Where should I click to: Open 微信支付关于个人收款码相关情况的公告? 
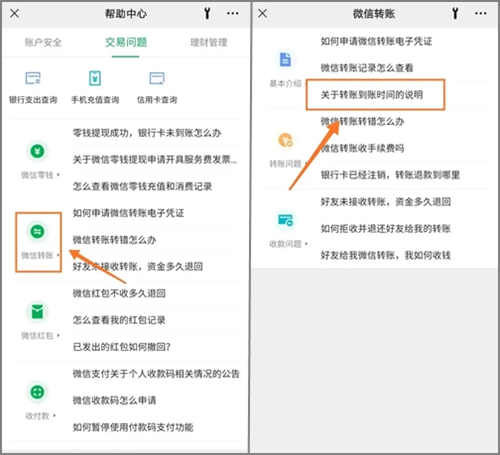[156, 374]
